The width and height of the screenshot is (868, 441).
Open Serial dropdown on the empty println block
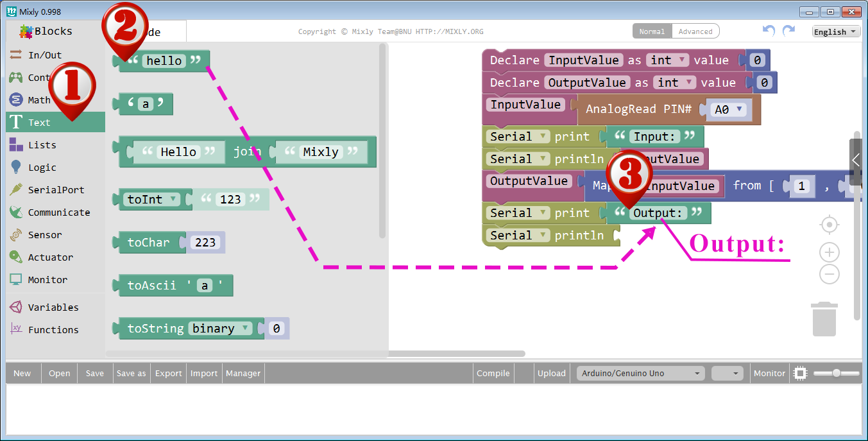[518, 236]
